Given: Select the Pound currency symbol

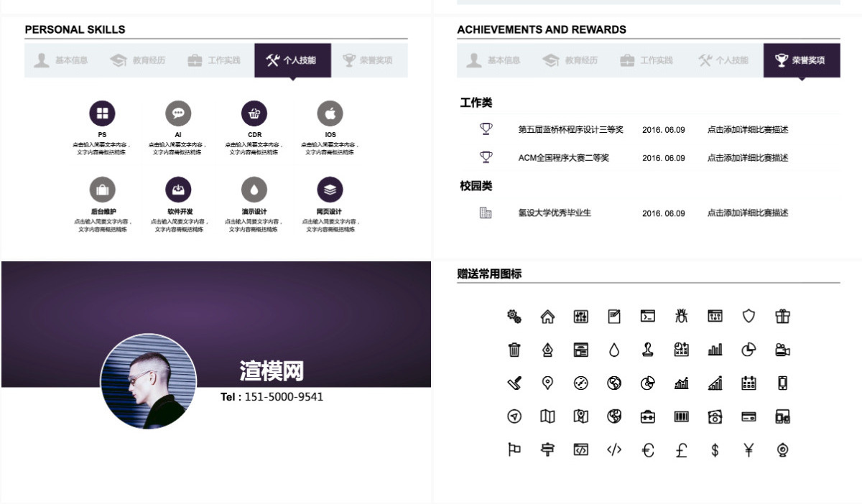Looking at the screenshot, I should coord(681,450).
